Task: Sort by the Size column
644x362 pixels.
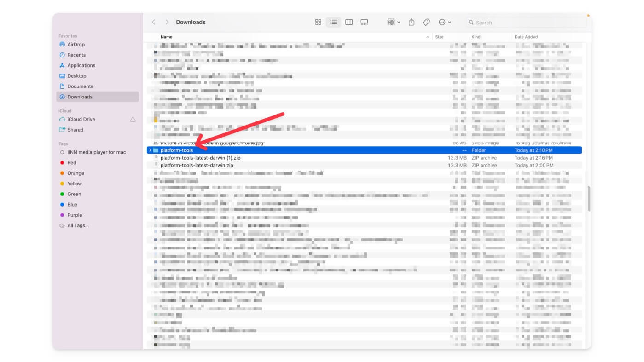Action: (440, 37)
